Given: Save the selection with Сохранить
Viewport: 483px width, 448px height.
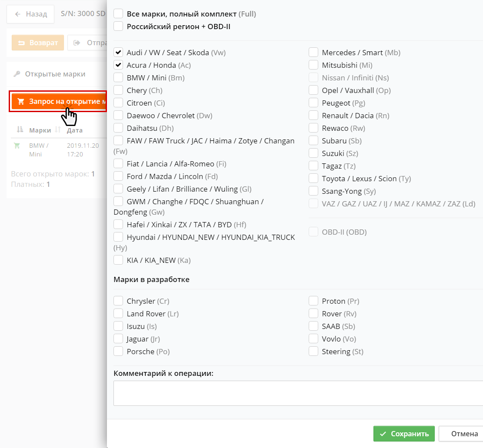Looking at the screenshot, I should (404, 434).
